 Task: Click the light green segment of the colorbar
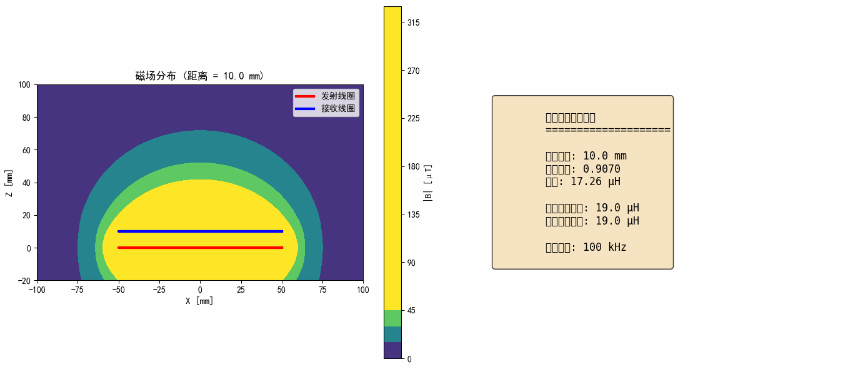pos(392,318)
